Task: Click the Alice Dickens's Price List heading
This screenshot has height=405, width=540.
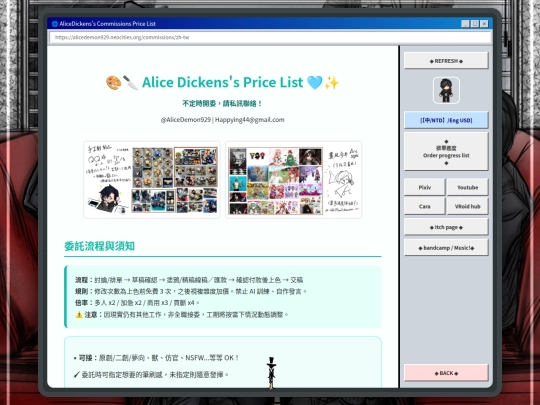Action: point(222,82)
